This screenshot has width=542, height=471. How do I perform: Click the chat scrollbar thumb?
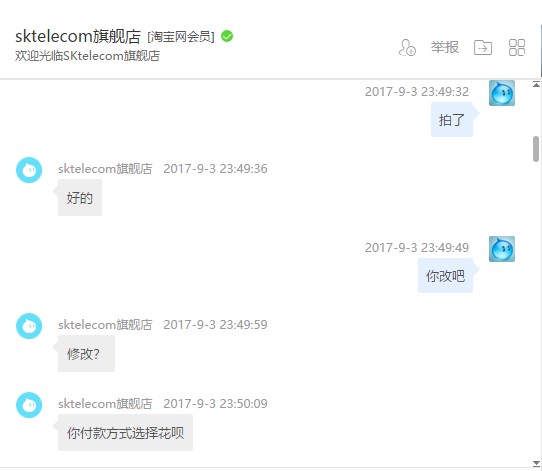(x=536, y=149)
